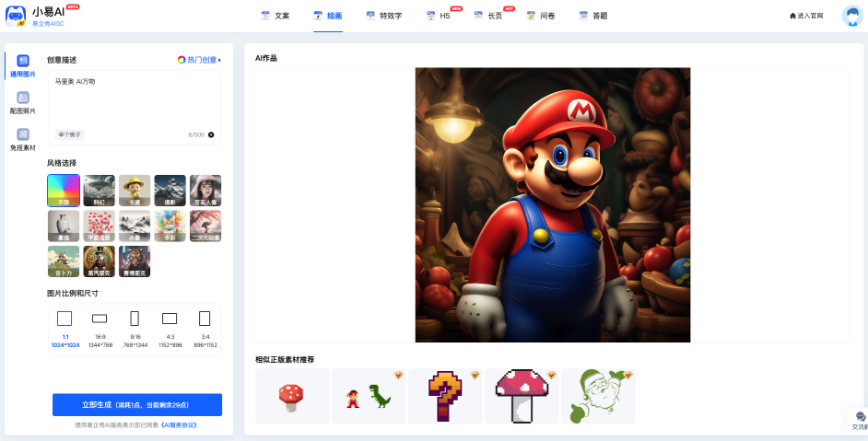The width and height of the screenshot is (868, 441).
Task: Open the 文案 tab
Action: coord(276,16)
